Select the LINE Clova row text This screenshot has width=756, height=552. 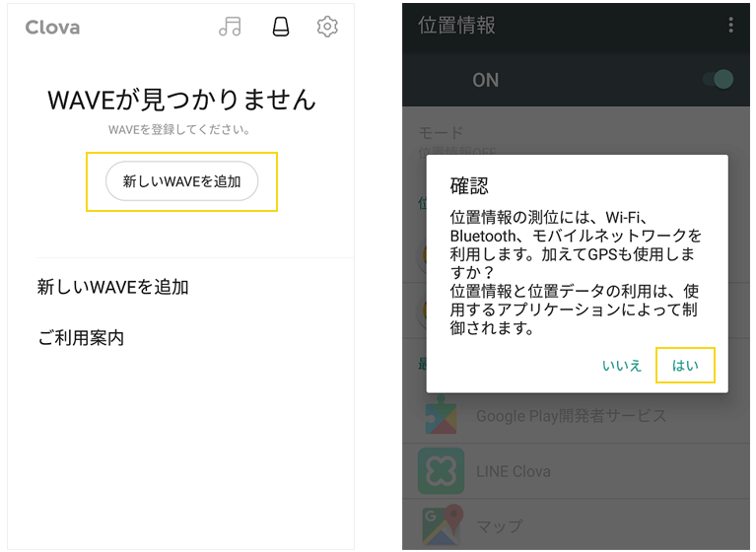(513, 471)
